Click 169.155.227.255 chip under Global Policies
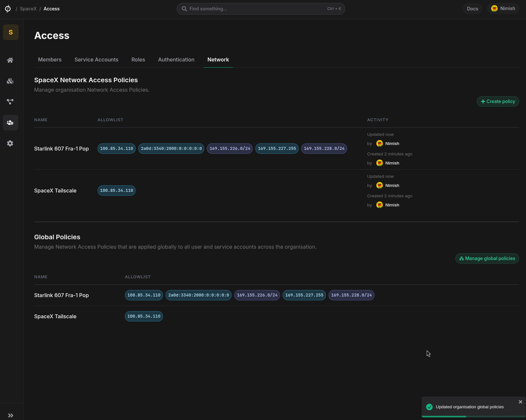Screen dimensions: 526x420 point(304,295)
